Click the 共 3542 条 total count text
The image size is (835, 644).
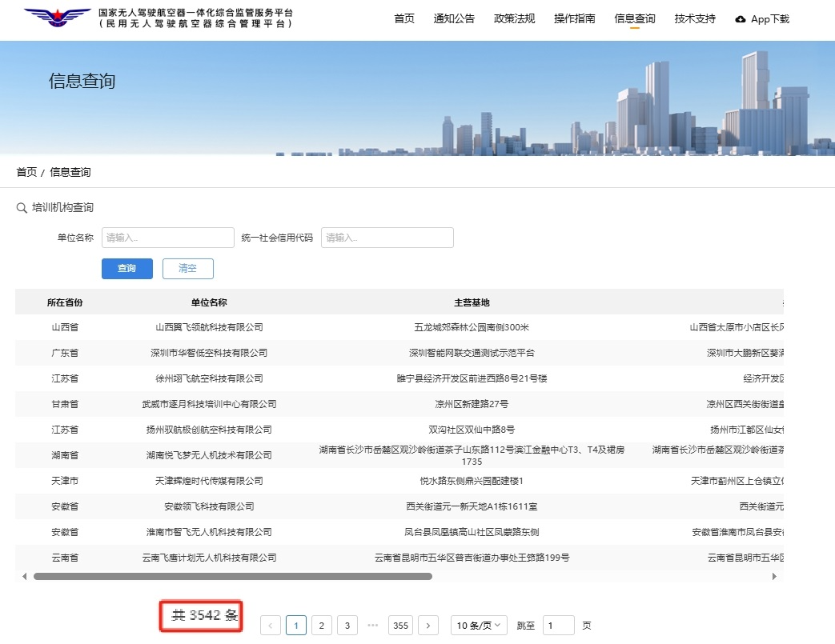[x=204, y=615]
